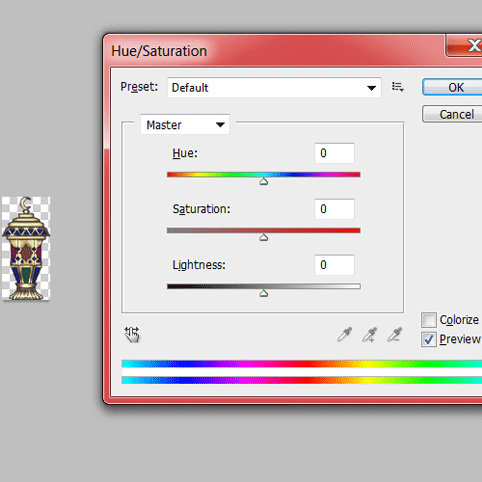Pick the eyedropper tool
482x482 pixels.
[x=344, y=335]
